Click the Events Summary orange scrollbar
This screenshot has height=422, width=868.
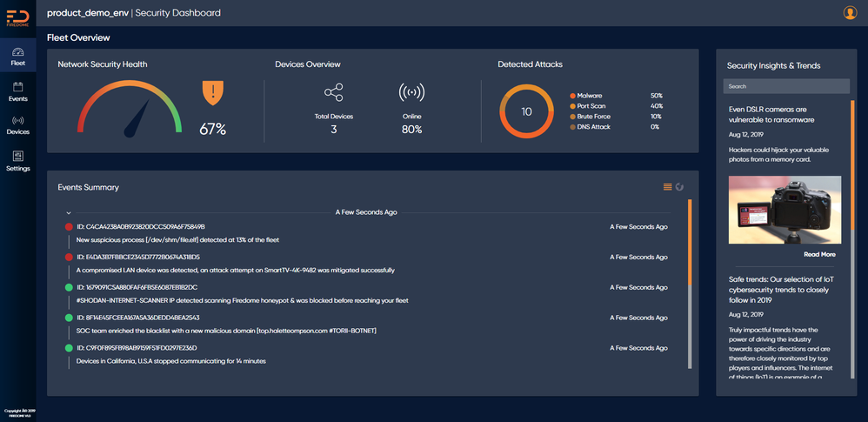(x=690, y=243)
